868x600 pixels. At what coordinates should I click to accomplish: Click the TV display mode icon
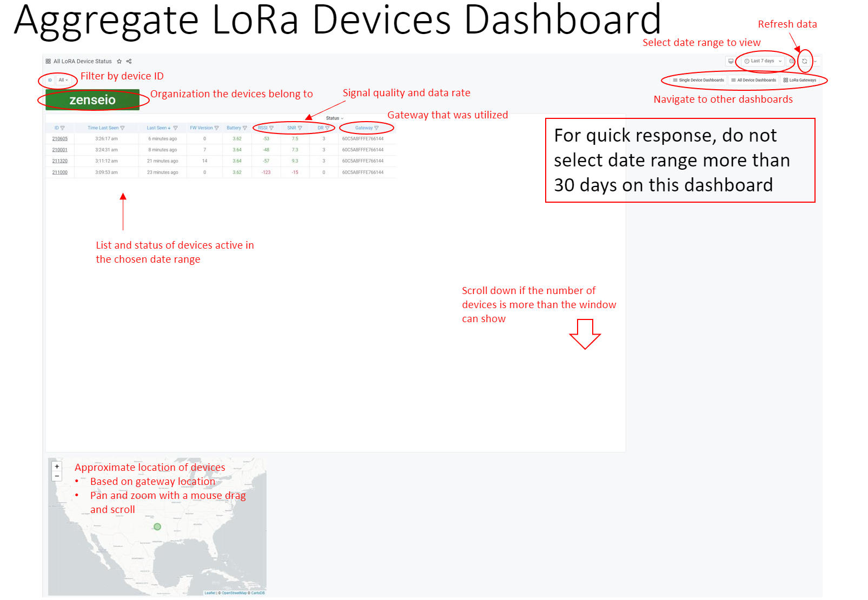[731, 62]
